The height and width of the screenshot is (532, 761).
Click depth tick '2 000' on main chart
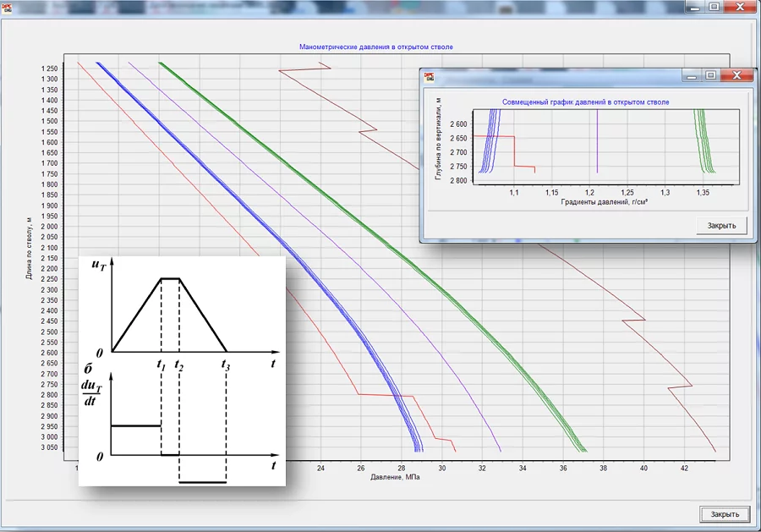click(x=49, y=227)
